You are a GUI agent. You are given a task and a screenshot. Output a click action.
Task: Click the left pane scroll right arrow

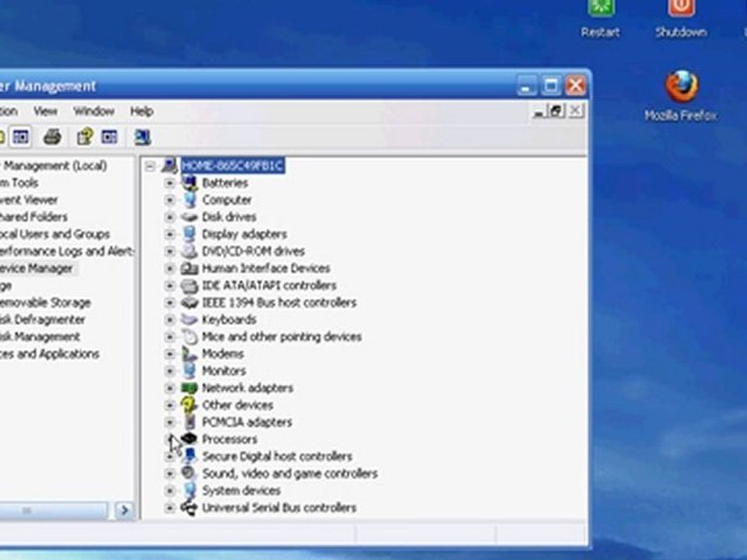124,511
